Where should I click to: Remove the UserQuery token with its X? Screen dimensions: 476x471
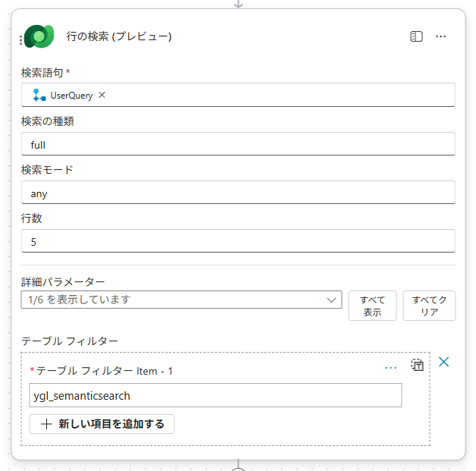[102, 96]
